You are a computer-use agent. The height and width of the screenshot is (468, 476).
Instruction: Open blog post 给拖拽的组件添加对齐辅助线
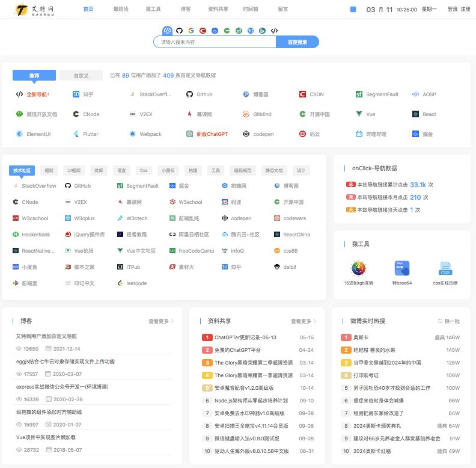point(49,412)
